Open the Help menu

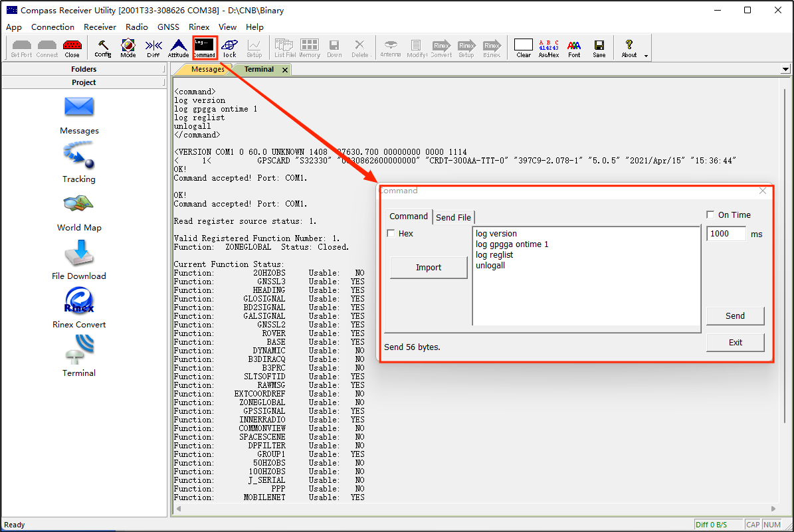pos(254,27)
